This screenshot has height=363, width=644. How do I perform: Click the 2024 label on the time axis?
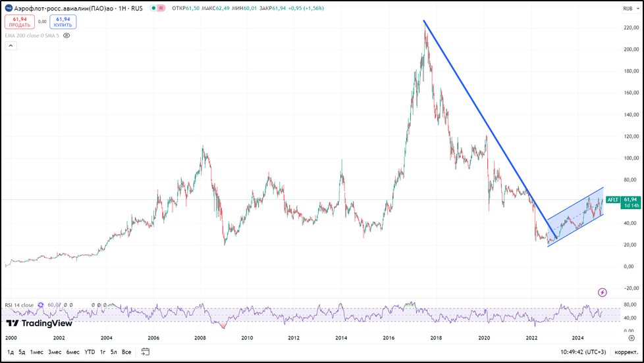578,338
